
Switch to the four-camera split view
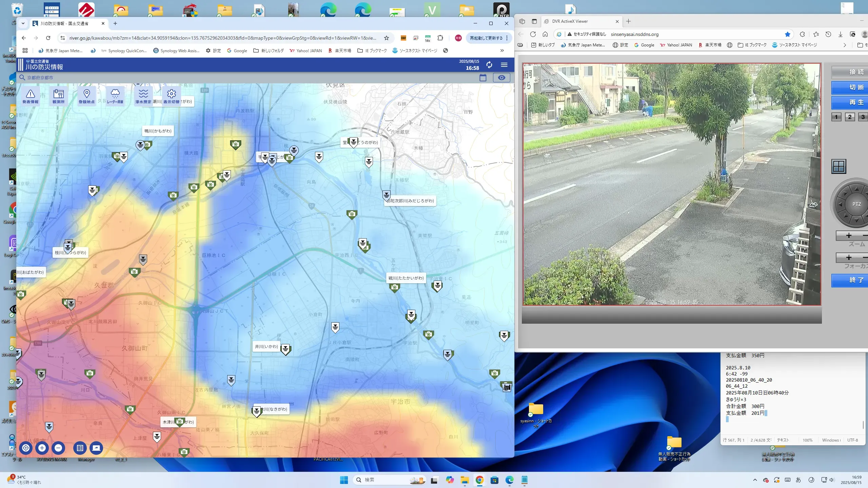(x=839, y=166)
